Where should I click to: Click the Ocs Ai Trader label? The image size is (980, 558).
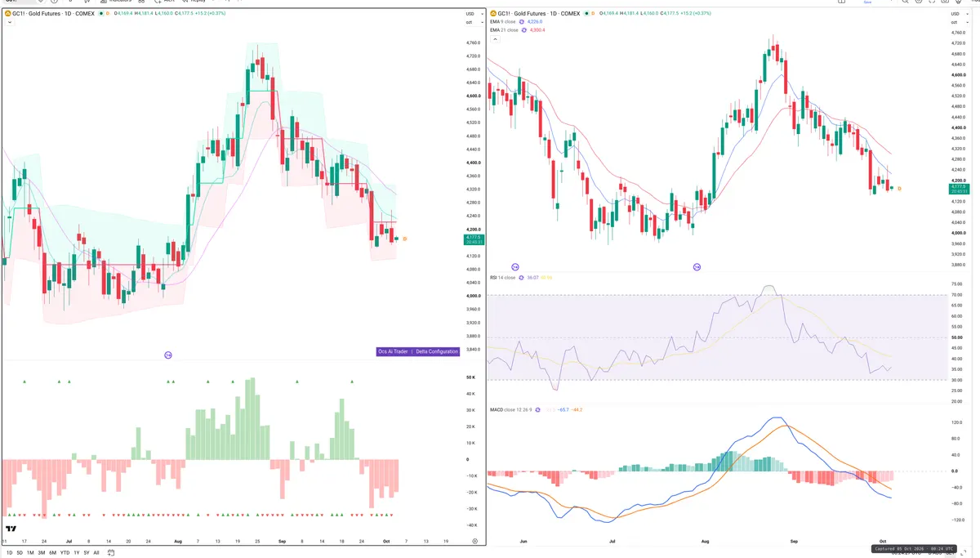[x=394, y=351]
